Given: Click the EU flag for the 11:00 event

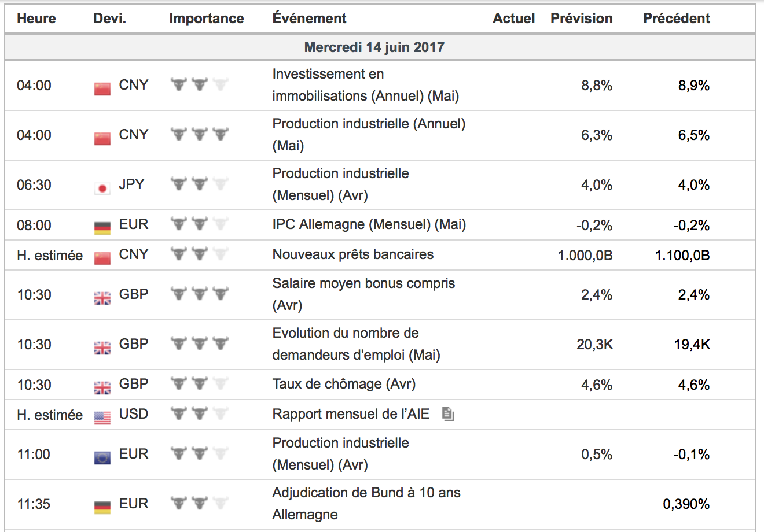Looking at the screenshot, I should [x=102, y=457].
